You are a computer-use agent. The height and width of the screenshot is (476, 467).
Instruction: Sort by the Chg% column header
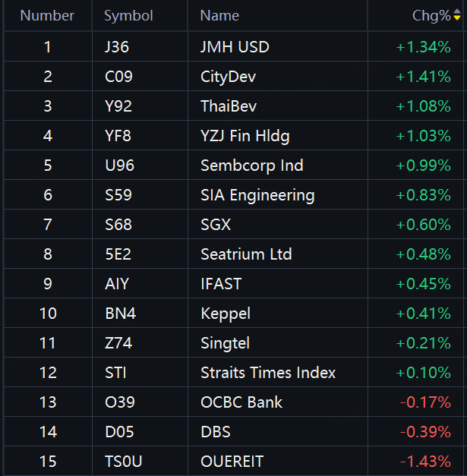pos(431,15)
